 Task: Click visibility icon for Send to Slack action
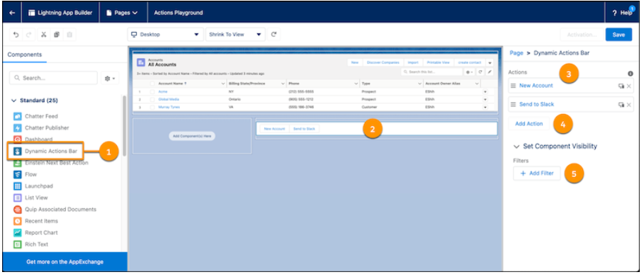[621, 105]
